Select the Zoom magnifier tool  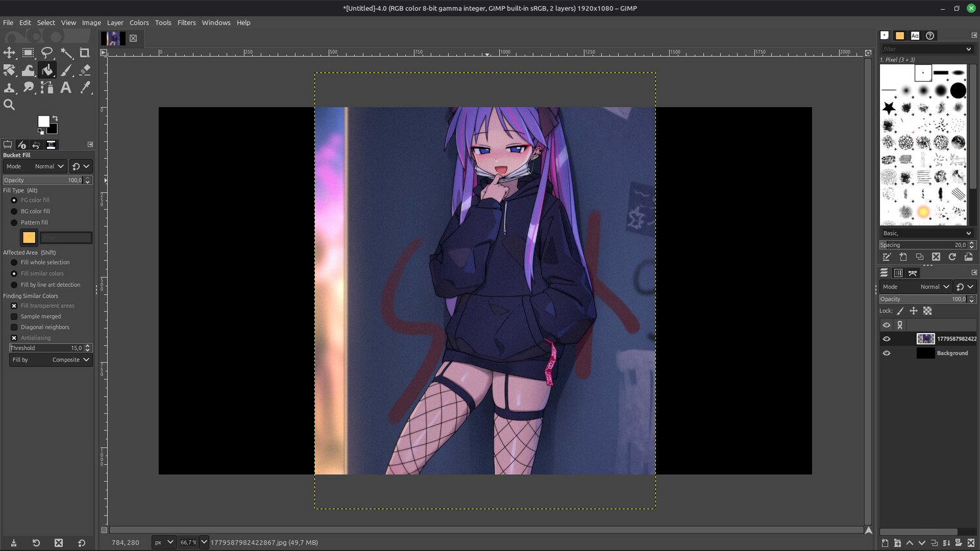(9, 104)
